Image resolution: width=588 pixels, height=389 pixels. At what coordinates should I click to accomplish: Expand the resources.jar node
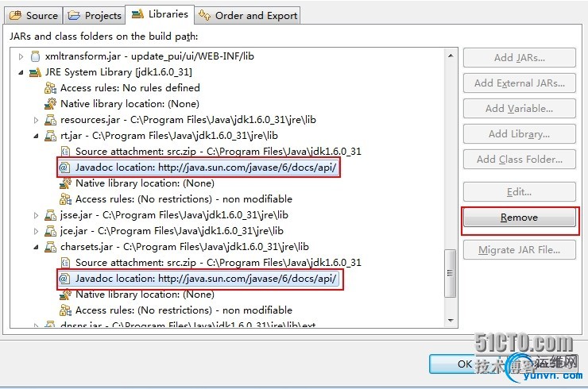click(x=36, y=121)
